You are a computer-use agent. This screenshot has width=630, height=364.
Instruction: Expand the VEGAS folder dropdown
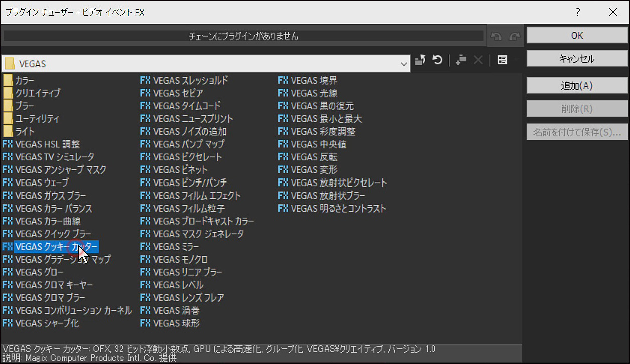pos(404,64)
